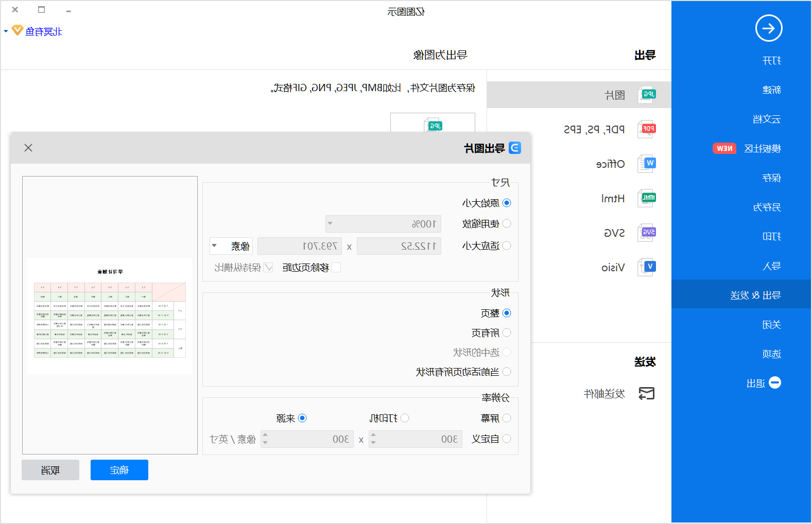Select the 图片 export category label
This screenshot has width=812, height=524.
pos(615,95)
